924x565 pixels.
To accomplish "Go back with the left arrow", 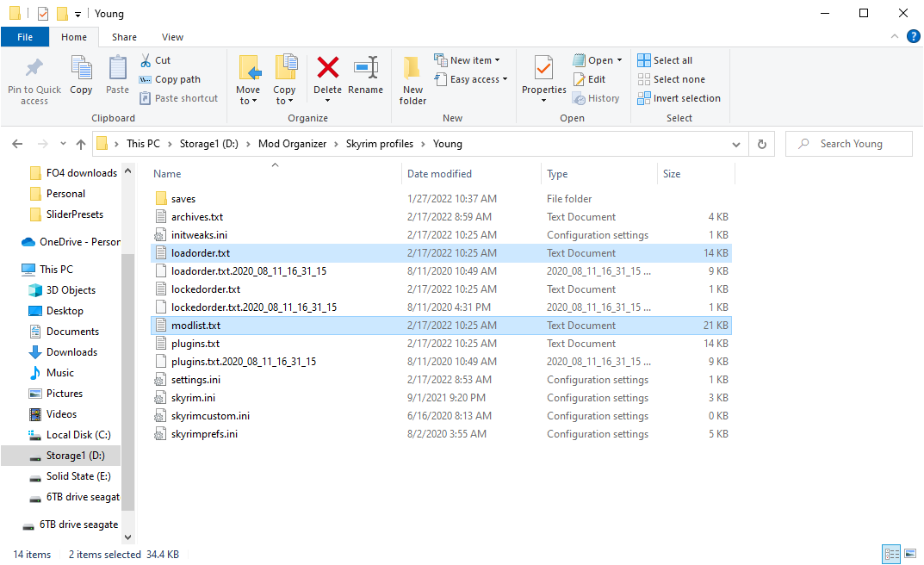I will [x=18, y=144].
